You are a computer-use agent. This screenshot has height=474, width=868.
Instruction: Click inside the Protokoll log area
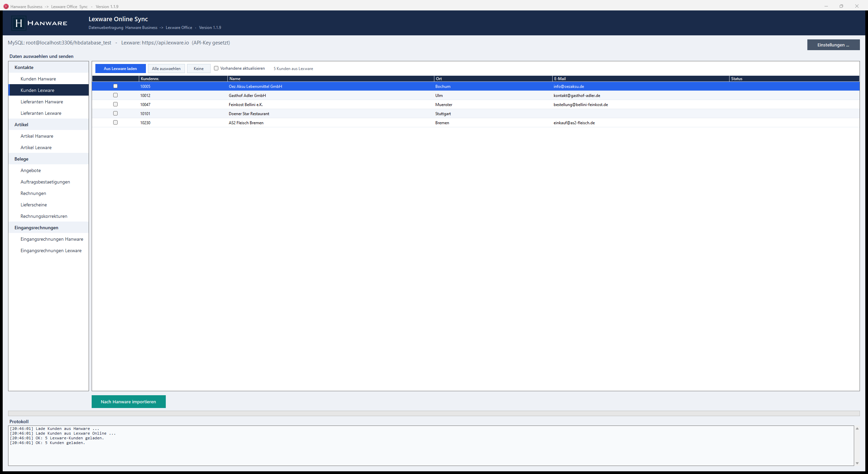click(431, 446)
